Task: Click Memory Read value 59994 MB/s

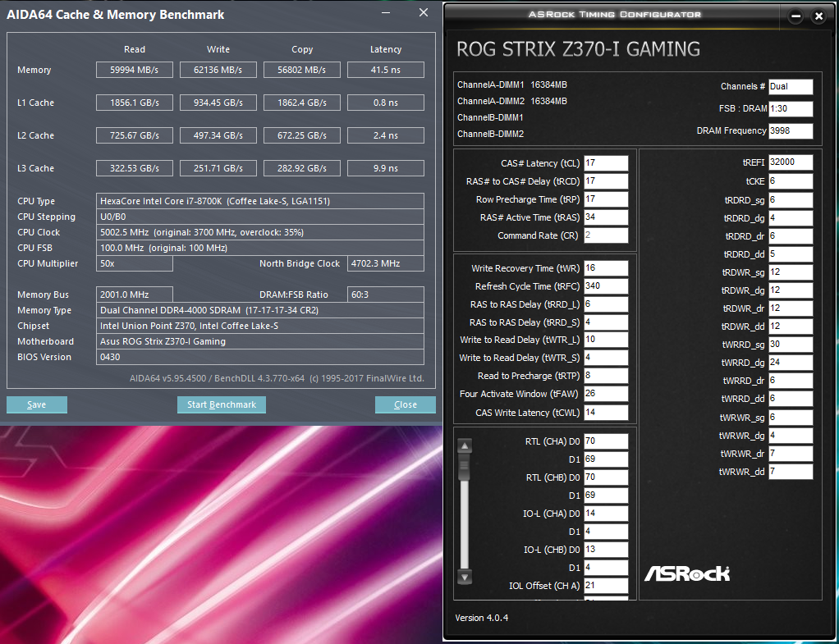Action: pos(135,70)
